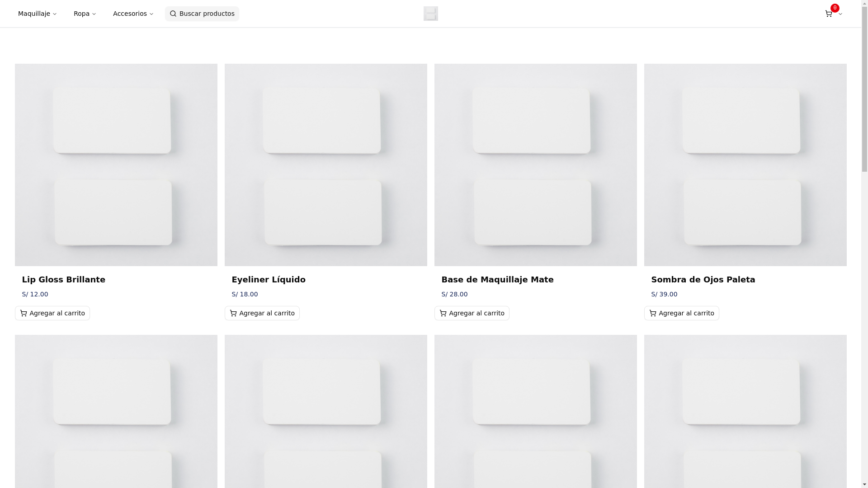
Task: Open Eyeliner Líquido product image
Action: 326,165
